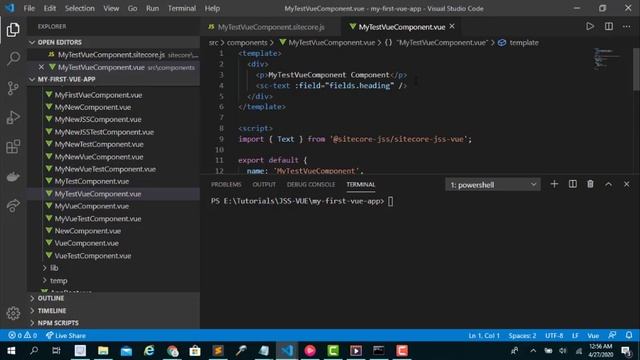640x360 pixels.
Task: Open MyVueComponent.vue in explorer
Action: (91, 206)
